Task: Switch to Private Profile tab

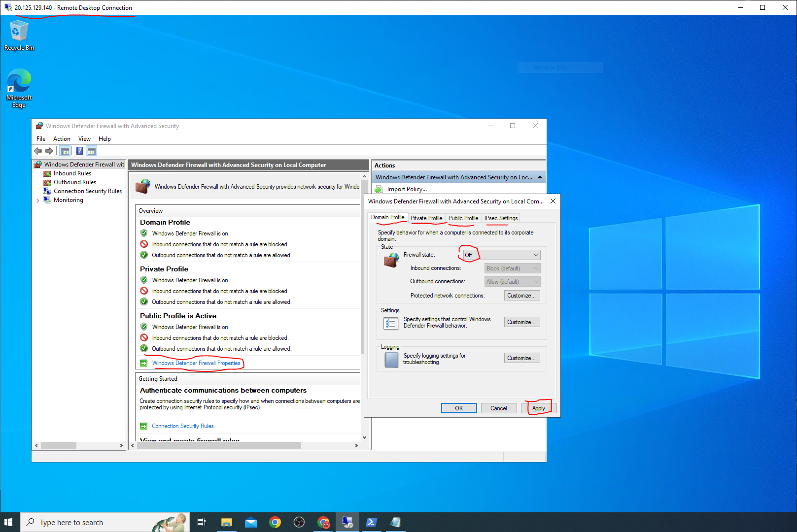Action: coord(426,218)
